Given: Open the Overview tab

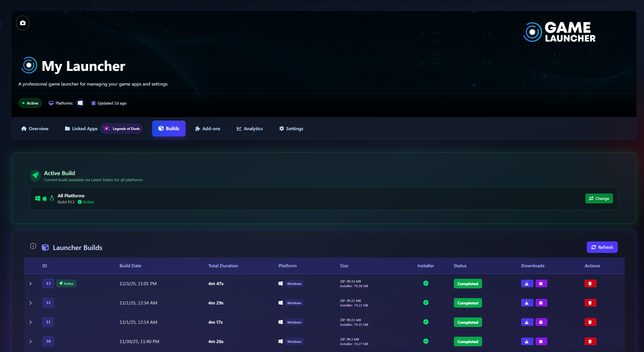Looking at the screenshot, I should pos(35,129).
